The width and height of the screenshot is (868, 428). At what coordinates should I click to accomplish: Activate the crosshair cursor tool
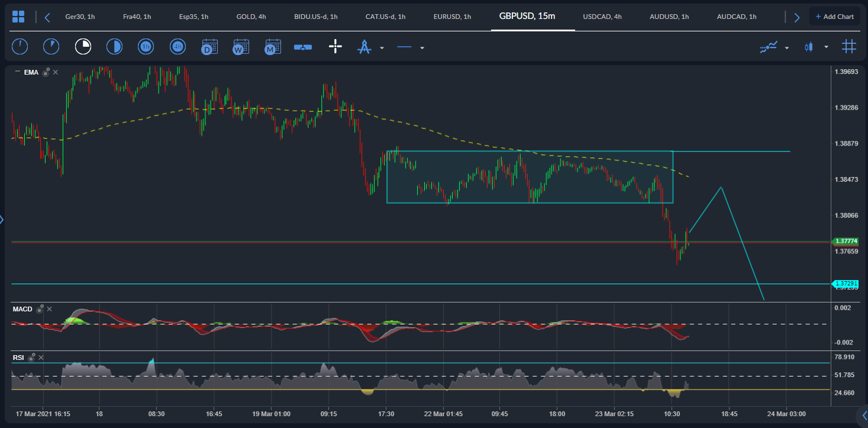pyautogui.click(x=335, y=47)
